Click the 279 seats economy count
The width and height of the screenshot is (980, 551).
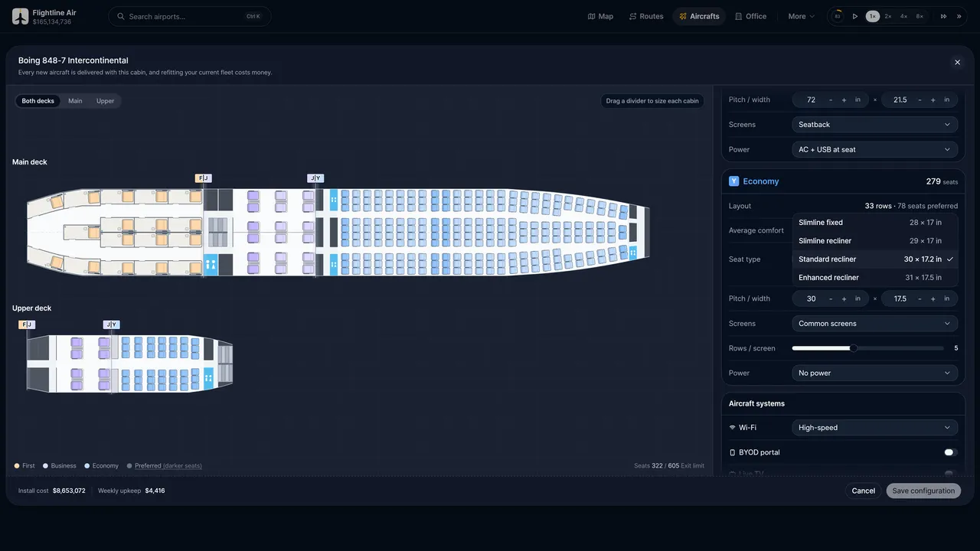[x=942, y=181]
